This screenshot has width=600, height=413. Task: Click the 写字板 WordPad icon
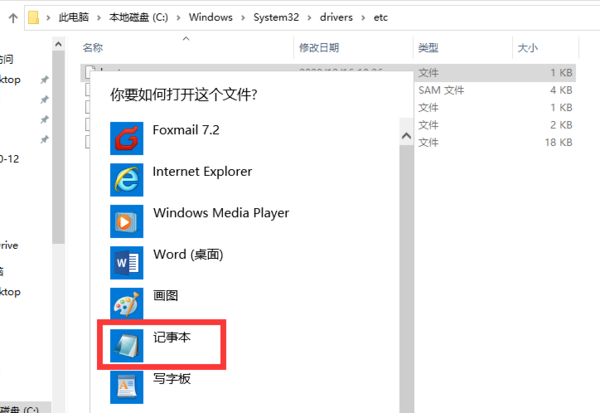127,387
